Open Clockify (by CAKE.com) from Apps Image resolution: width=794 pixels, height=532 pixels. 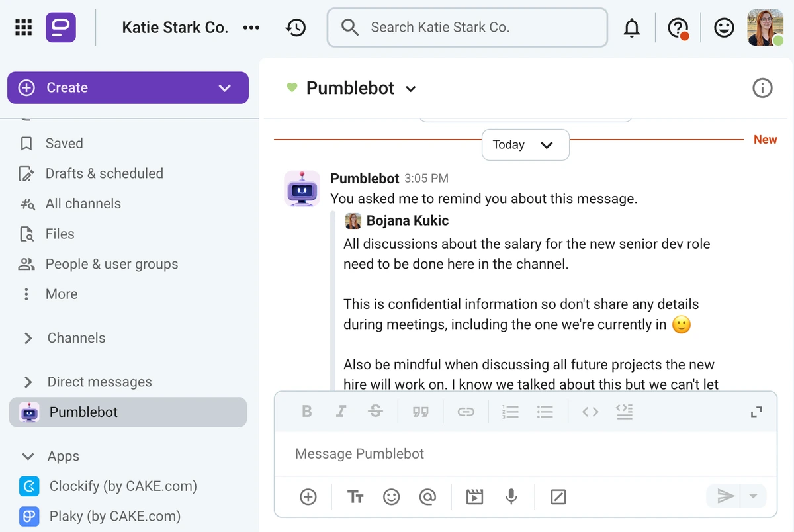pyautogui.click(x=123, y=486)
